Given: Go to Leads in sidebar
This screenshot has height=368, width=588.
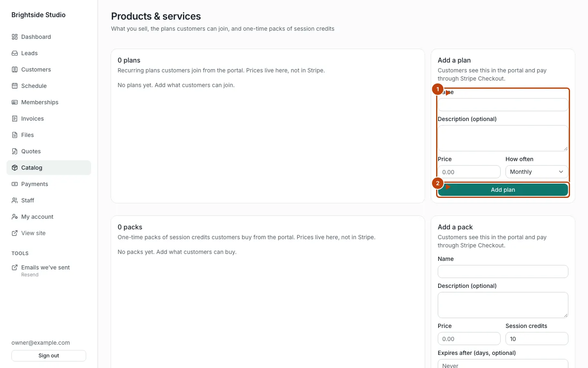Looking at the screenshot, I should point(49,53).
